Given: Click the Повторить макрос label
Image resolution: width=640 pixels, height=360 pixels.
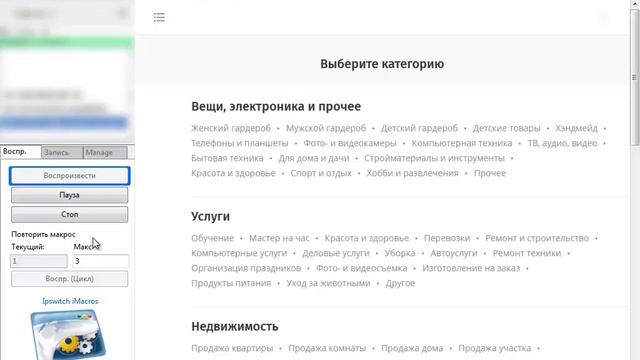Looking at the screenshot, I should tap(43, 234).
